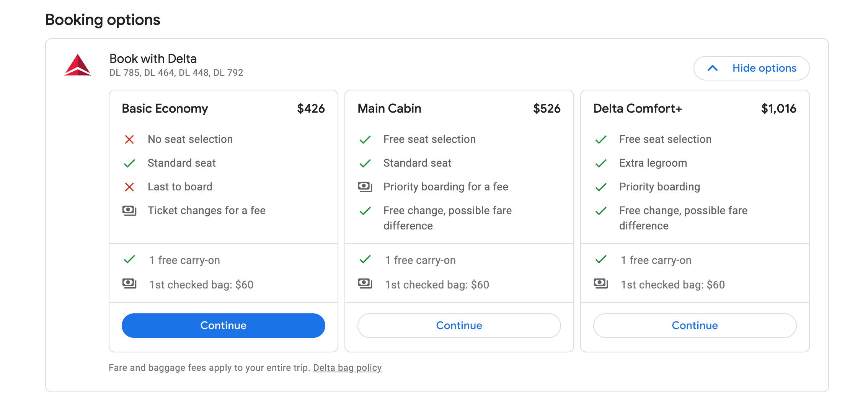The height and width of the screenshot is (403, 868).
Task: Click the red X beside Last to board
Action: [x=129, y=187]
